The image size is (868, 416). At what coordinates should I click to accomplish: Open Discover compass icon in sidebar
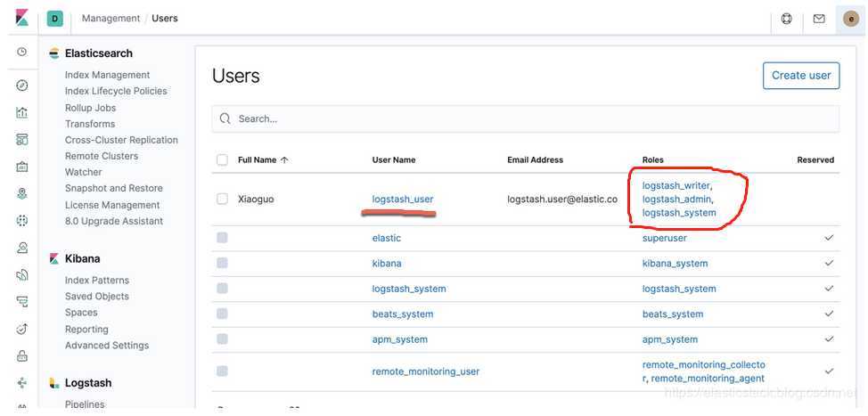point(21,86)
